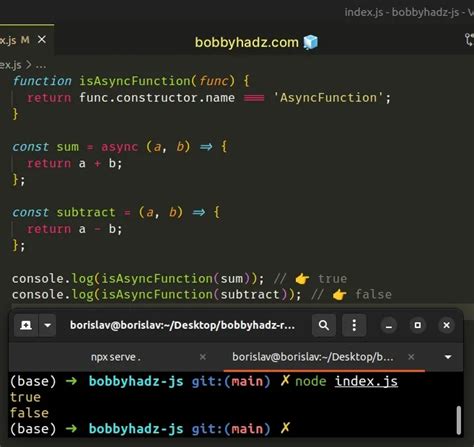This screenshot has width=474, height=447.
Task: Minimize the terminal window
Action: pyautogui.click(x=389, y=326)
